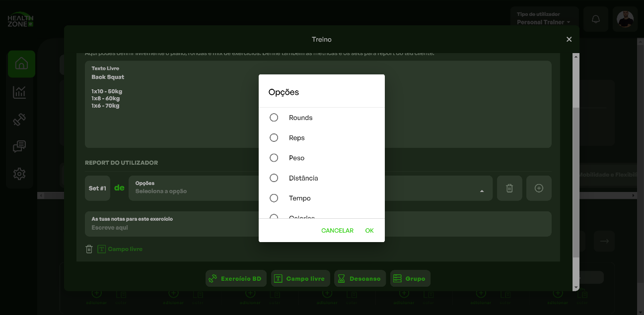
Task: Click the Treino modal scrollbar up arrow
Action: tap(576, 57)
